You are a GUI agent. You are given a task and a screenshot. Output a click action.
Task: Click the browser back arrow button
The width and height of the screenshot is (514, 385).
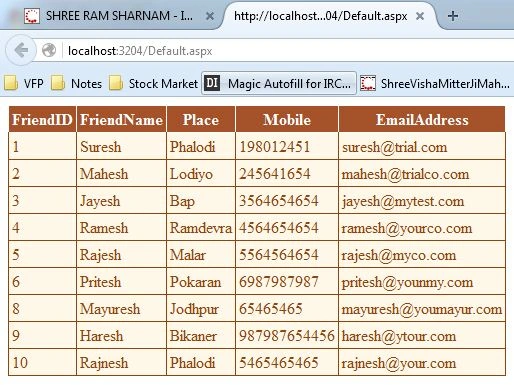(x=21, y=50)
